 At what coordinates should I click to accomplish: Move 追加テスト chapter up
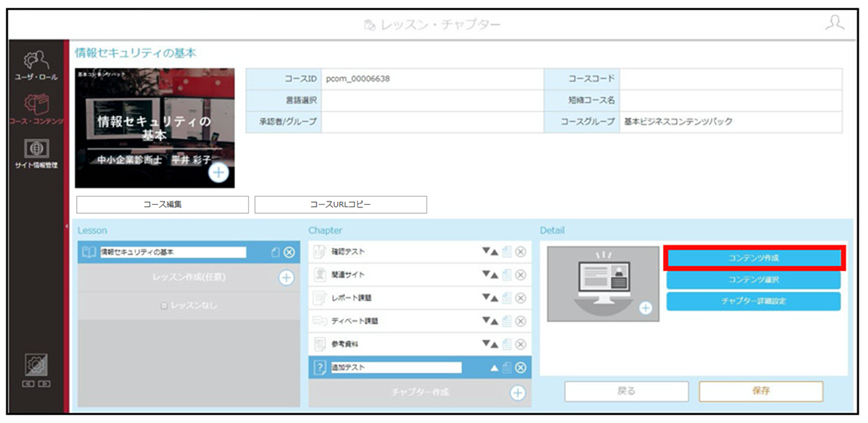494,368
